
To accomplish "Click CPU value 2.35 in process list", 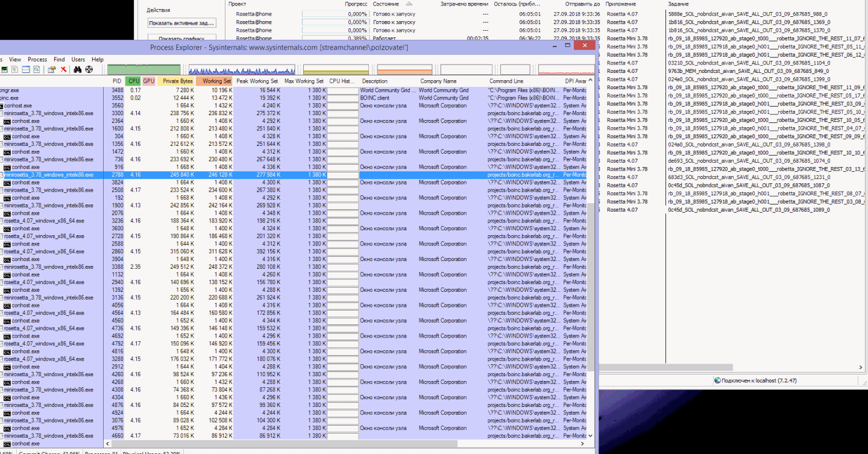I will pyautogui.click(x=135, y=267).
